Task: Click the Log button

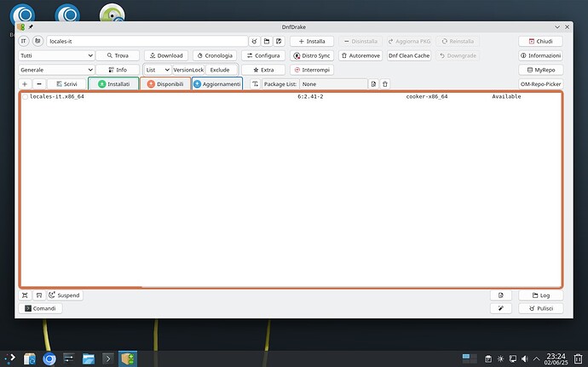Action: (540, 295)
